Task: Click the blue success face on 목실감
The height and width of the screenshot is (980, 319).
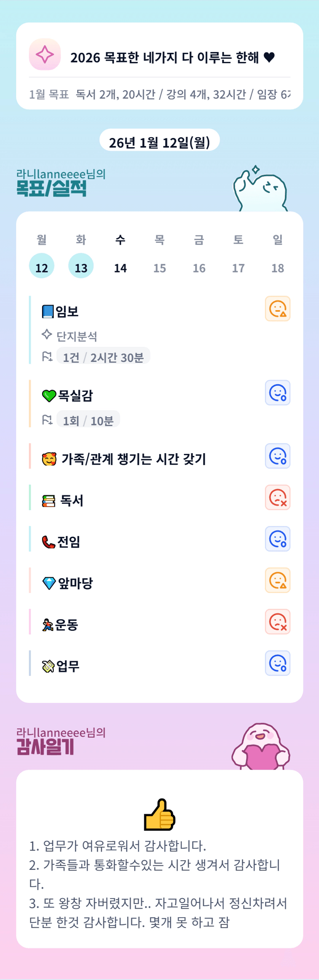Action: pos(277,393)
